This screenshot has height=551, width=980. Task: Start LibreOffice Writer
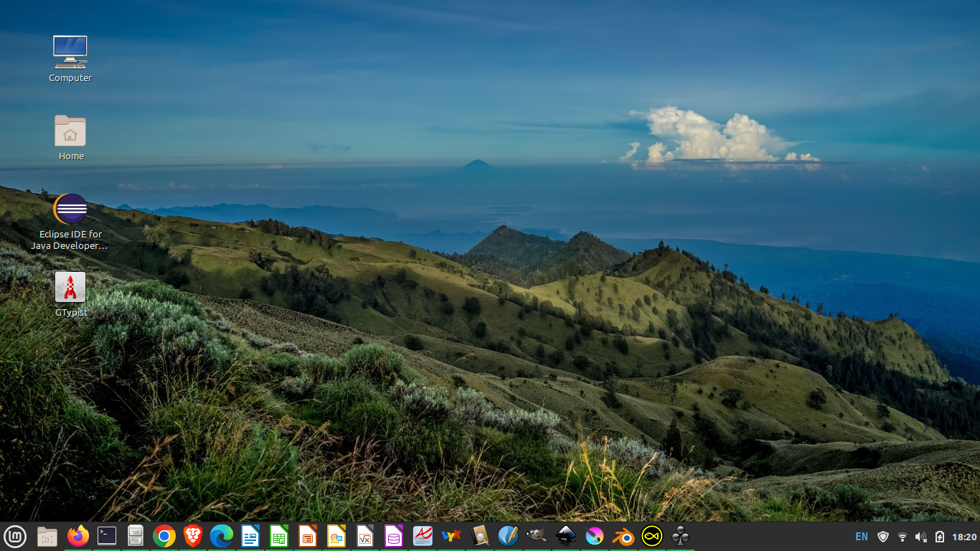[250, 536]
